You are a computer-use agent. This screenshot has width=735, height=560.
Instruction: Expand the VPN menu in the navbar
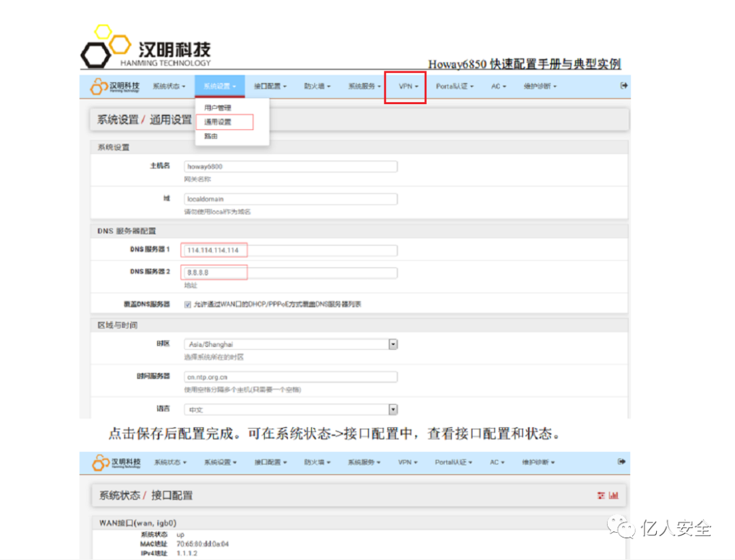pos(406,86)
